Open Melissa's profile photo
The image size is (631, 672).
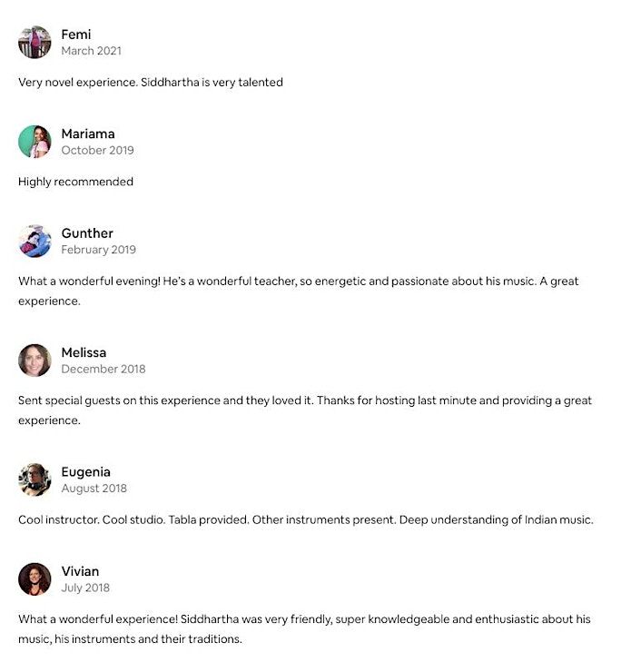pyautogui.click(x=35, y=361)
